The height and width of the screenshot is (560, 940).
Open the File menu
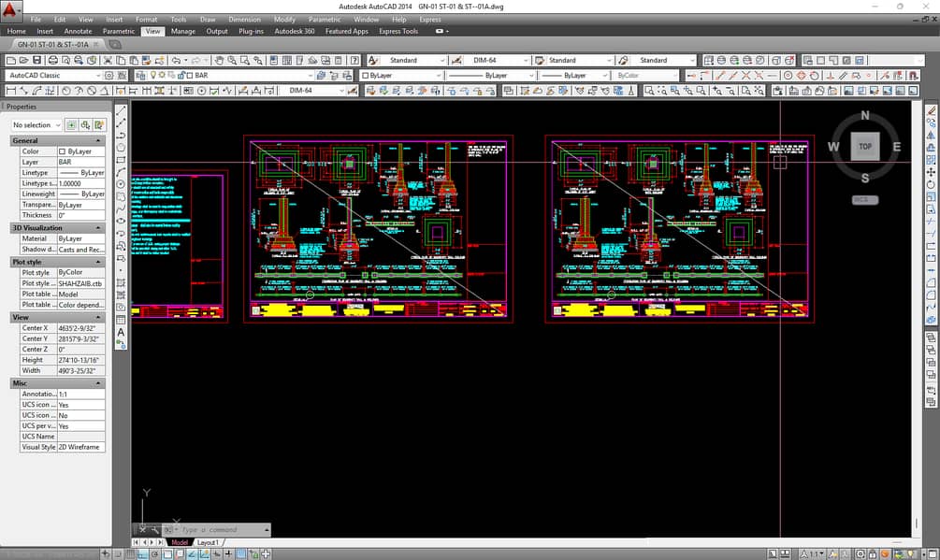pyautogui.click(x=36, y=20)
